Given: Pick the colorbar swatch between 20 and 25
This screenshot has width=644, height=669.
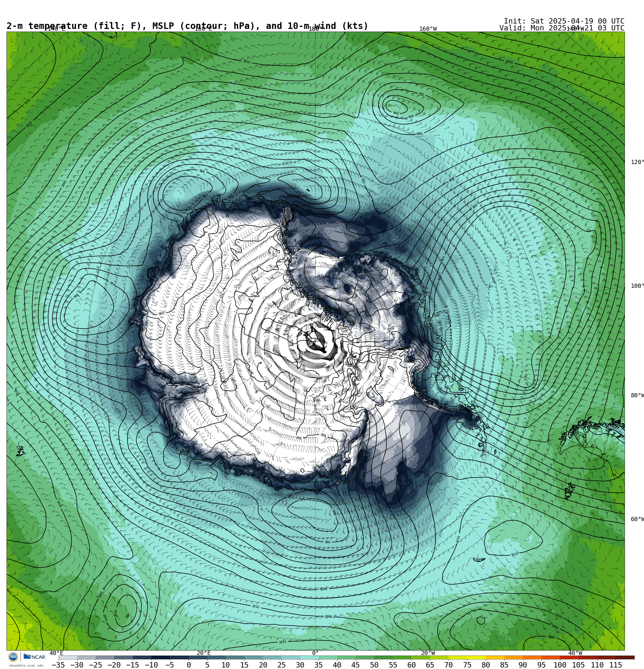Looking at the screenshot, I should (x=272, y=657).
